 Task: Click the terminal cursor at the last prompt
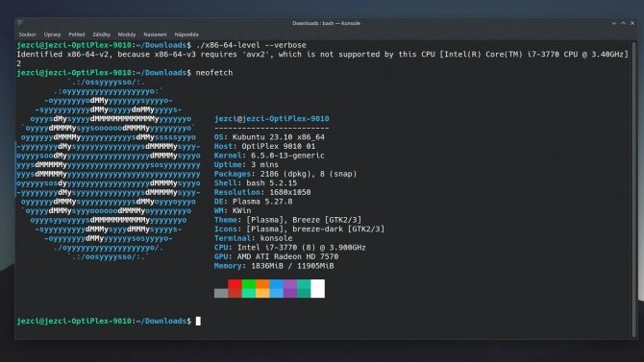[x=198, y=321]
